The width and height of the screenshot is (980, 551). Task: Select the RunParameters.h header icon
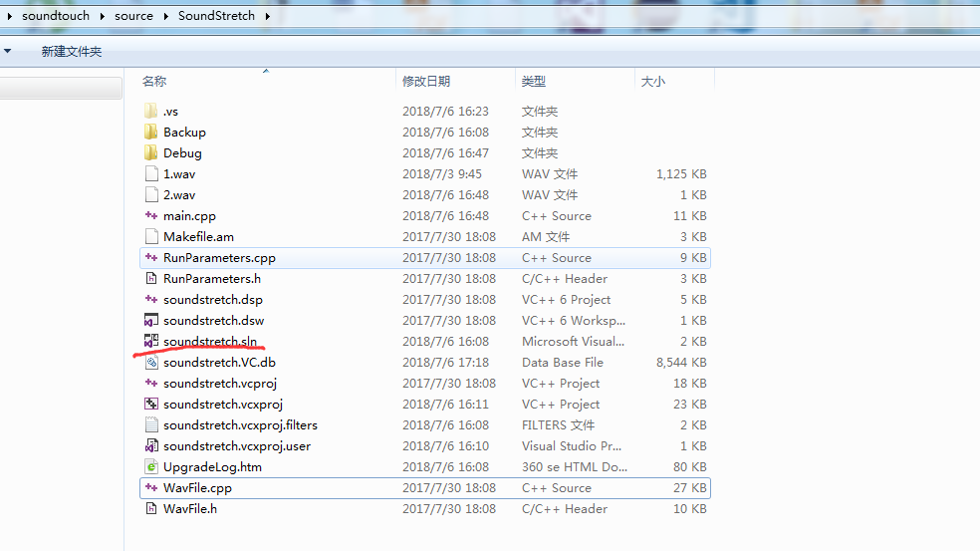[x=151, y=279]
